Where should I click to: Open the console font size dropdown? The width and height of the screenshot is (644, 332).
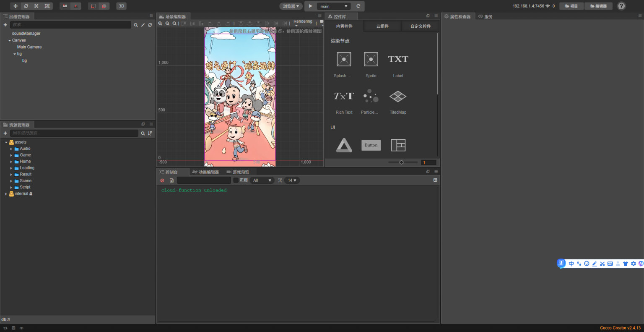coord(292,180)
